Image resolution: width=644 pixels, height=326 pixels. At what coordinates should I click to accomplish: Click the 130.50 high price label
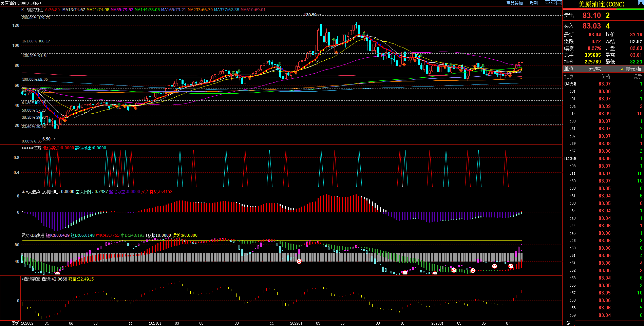310,15
